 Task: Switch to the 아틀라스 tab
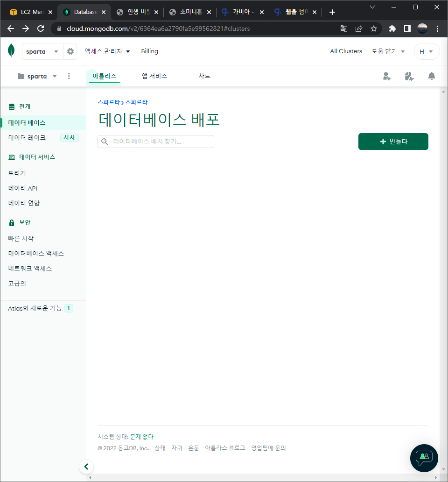pos(105,76)
